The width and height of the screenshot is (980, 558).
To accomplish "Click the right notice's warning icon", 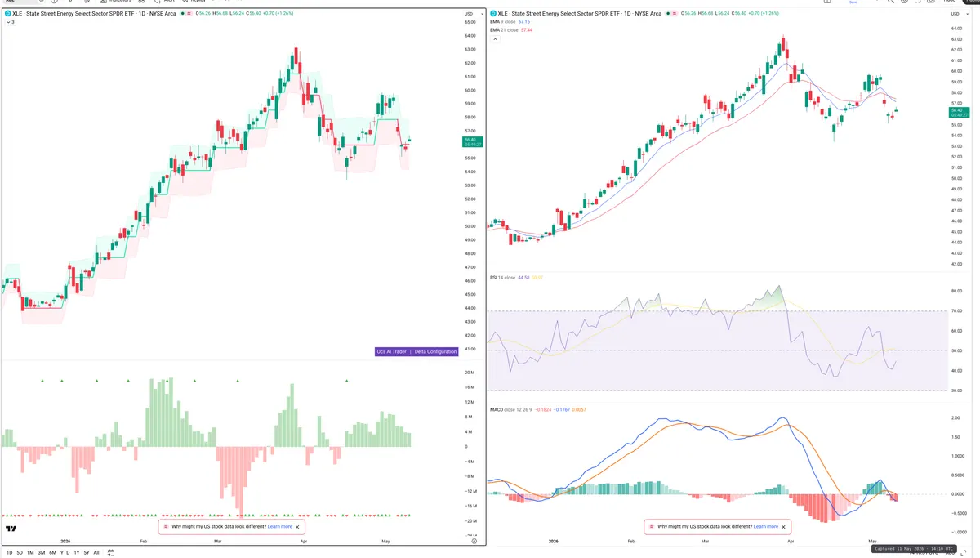I will (x=651, y=527).
